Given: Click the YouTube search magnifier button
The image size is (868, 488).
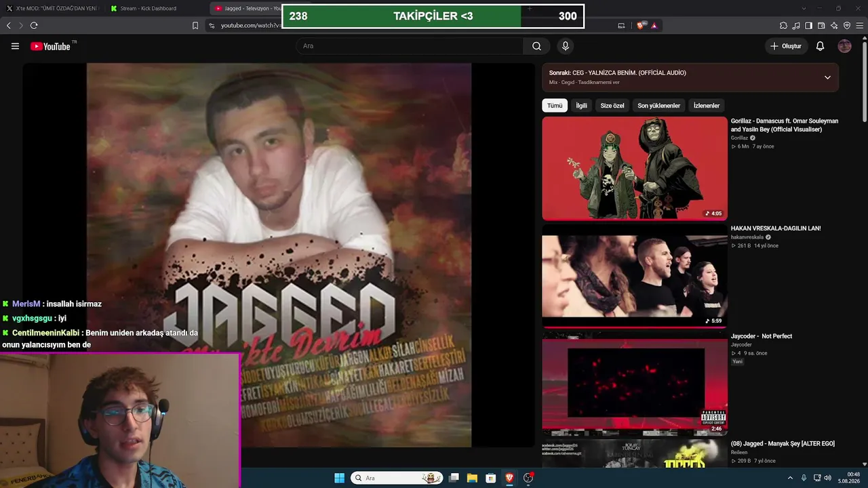Looking at the screenshot, I should coord(537,46).
